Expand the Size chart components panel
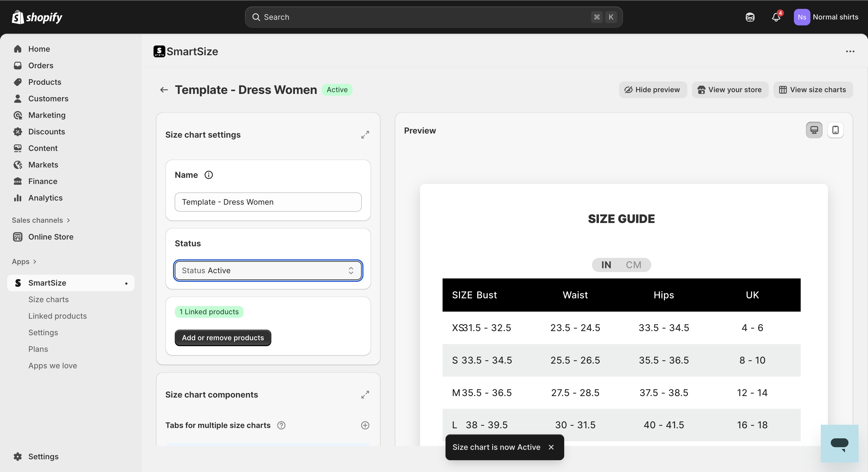868x472 pixels. (x=365, y=394)
